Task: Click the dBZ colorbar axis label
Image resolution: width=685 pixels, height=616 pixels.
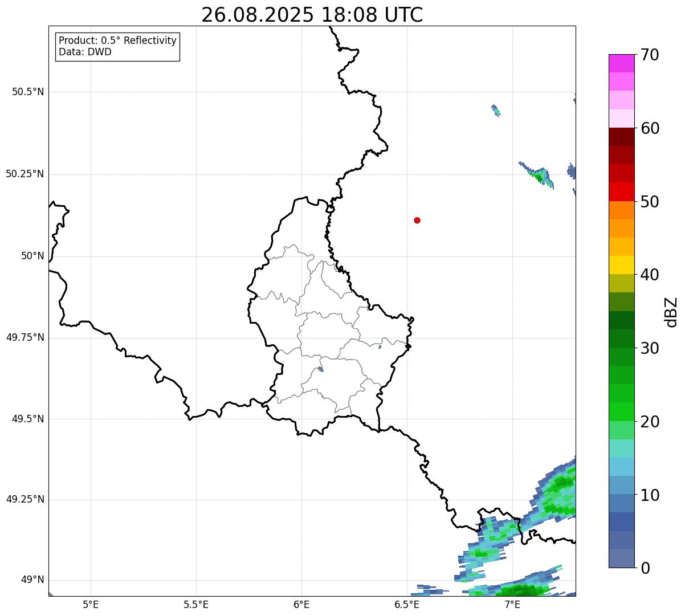Action: [x=671, y=312]
